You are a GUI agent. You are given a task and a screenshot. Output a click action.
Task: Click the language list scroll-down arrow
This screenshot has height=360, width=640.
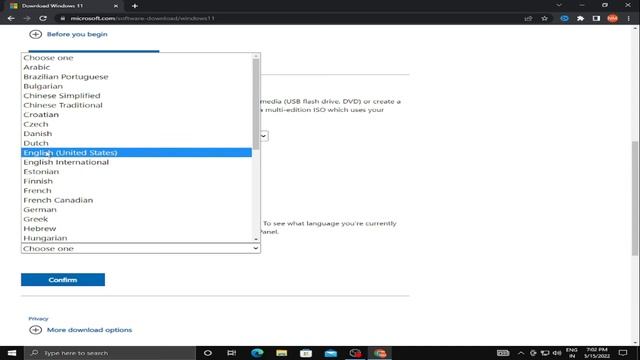tap(256, 239)
